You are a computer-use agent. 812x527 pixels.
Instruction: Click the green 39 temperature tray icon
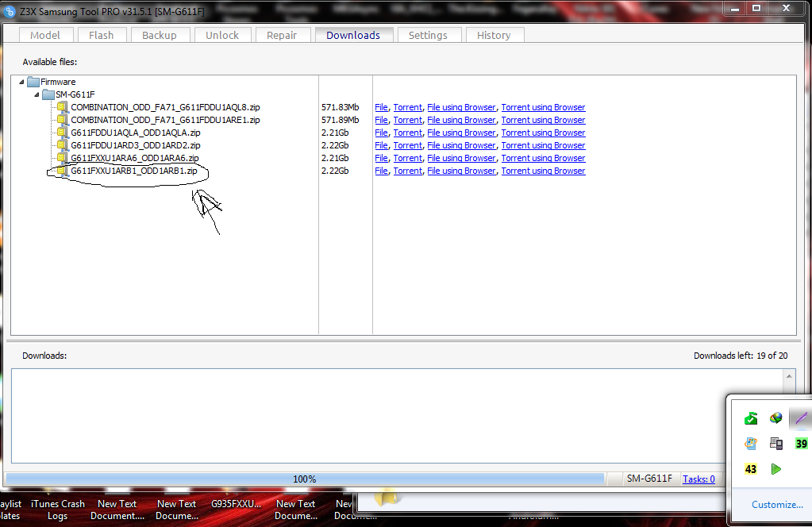[801, 443]
